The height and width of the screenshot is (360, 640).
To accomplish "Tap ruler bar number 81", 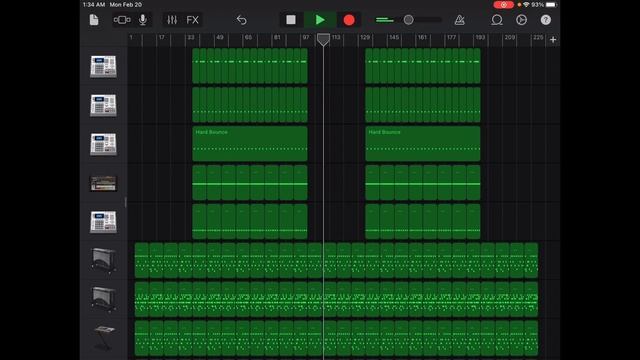I will click(278, 37).
